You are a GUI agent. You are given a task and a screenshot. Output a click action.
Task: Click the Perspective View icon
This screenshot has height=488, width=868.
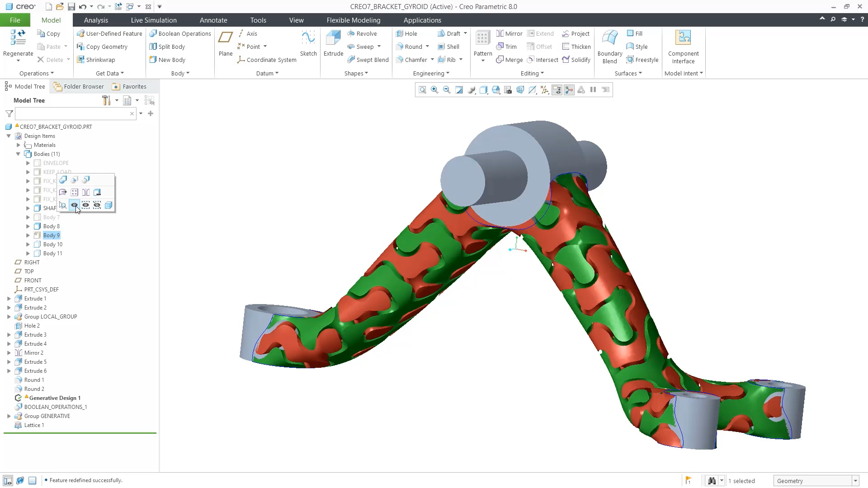(520, 90)
